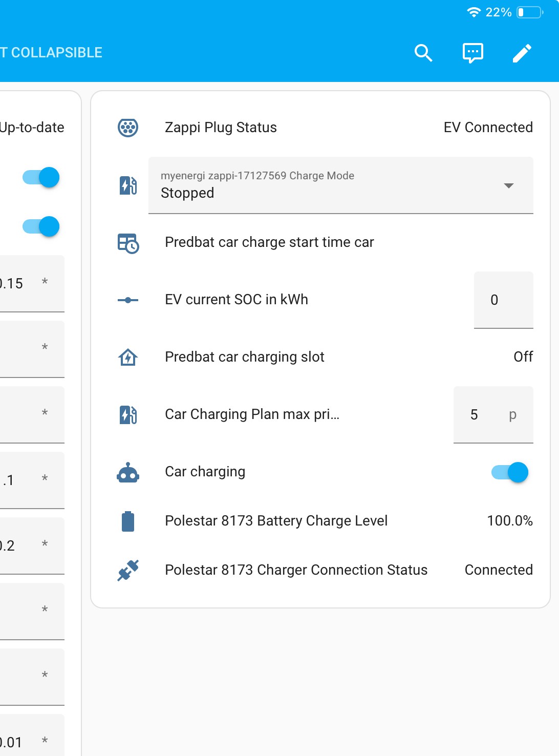Click the EV current SOC slider icon
The height and width of the screenshot is (756, 559).
click(x=128, y=300)
